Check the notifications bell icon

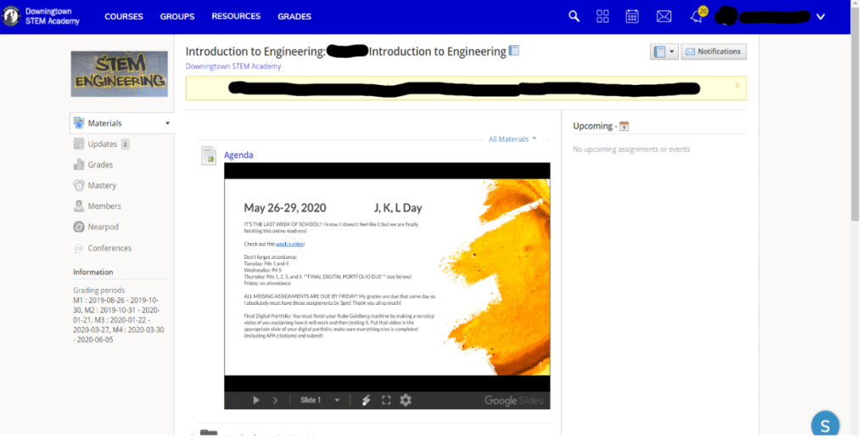697,16
